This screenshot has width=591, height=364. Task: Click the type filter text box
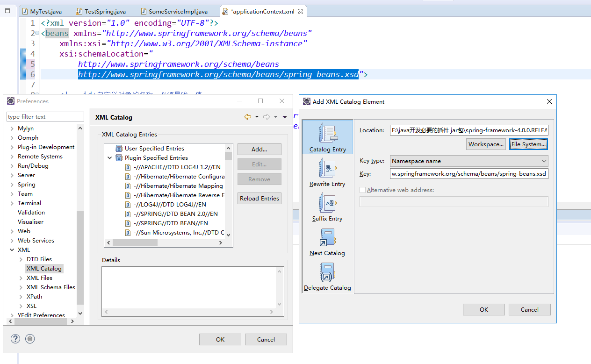[45, 116]
